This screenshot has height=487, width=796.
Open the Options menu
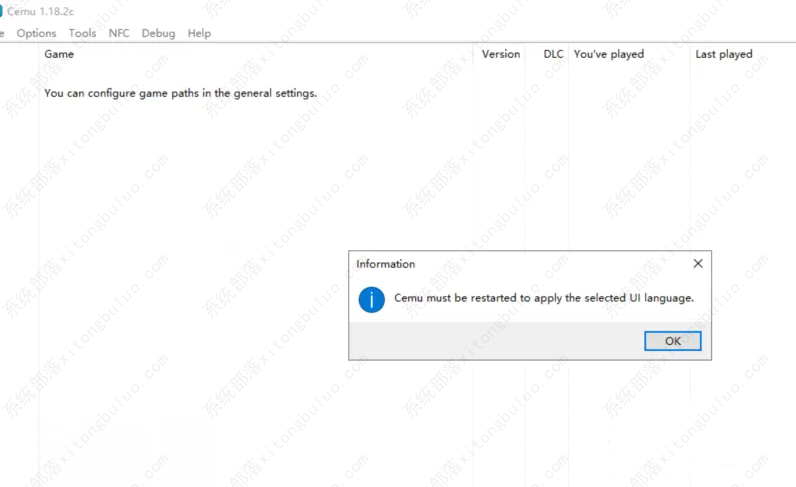(x=36, y=33)
